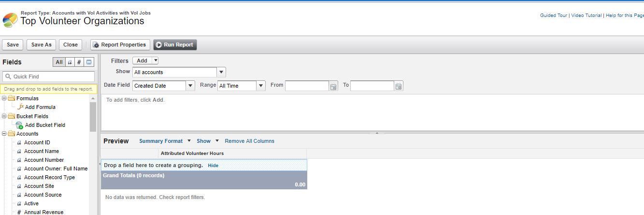Click Attributed Volunteer Hours column header

click(x=192, y=154)
